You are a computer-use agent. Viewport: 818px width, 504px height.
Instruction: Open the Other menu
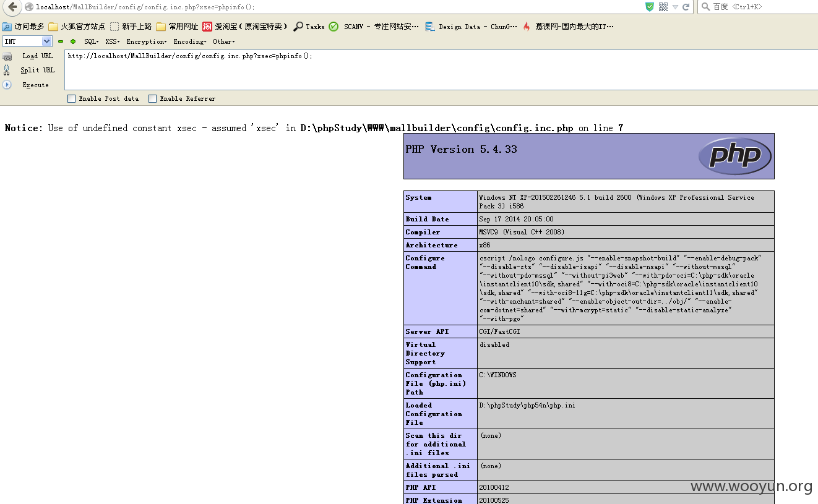(x=224, y=41)
